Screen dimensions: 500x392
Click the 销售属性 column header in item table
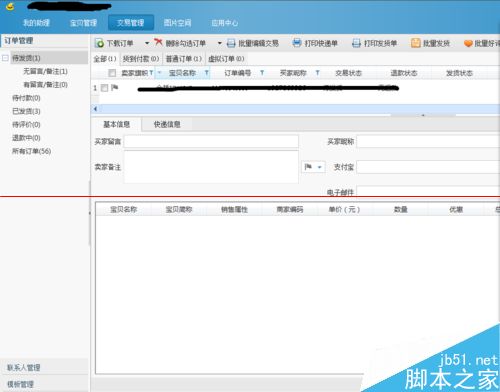pyautogui.click(x=234, y=210)
